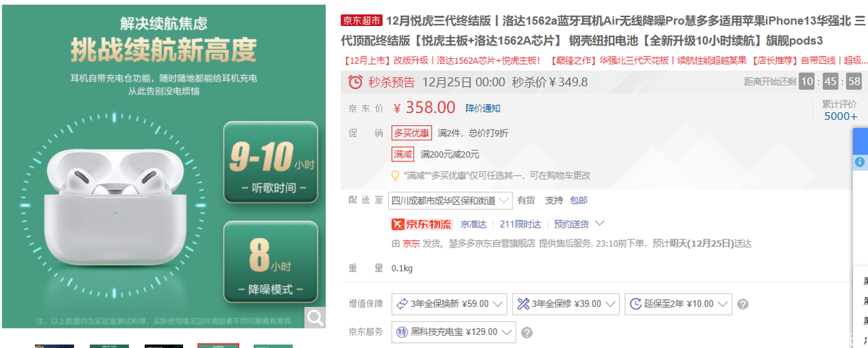Click the 秒杀价 ¥349.8 text
Screen dimensions: 868x348
tap(549, 83)
